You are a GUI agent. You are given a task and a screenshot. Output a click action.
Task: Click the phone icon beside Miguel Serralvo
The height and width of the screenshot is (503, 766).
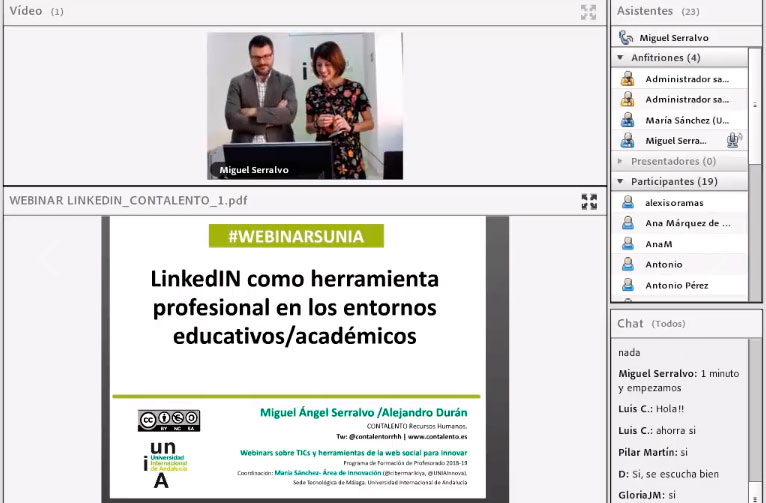tap(625, 38)
